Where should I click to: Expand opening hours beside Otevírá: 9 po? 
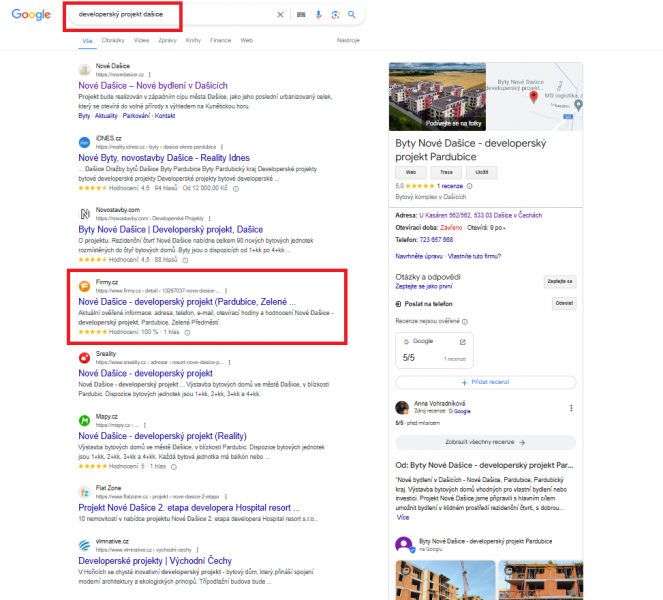click(504, 228)
